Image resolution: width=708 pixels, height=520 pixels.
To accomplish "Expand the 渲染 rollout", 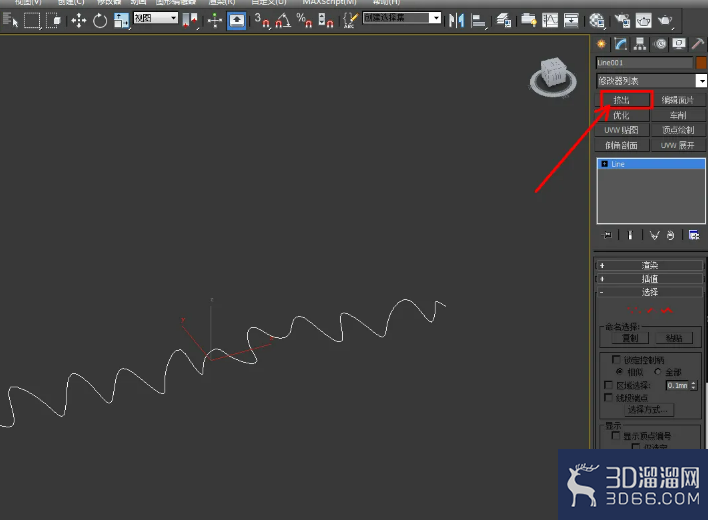I will coord(650,265).
